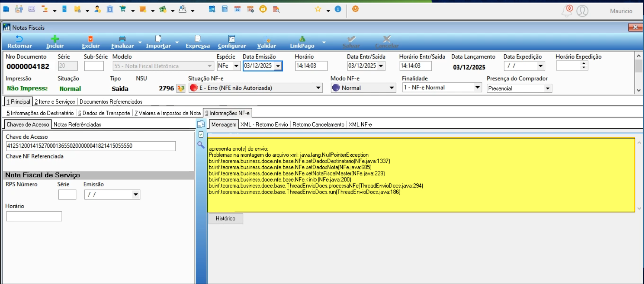Click the Retornar toolbar icon
This screenshot has height=284, width=644.
tap(19, 39)
